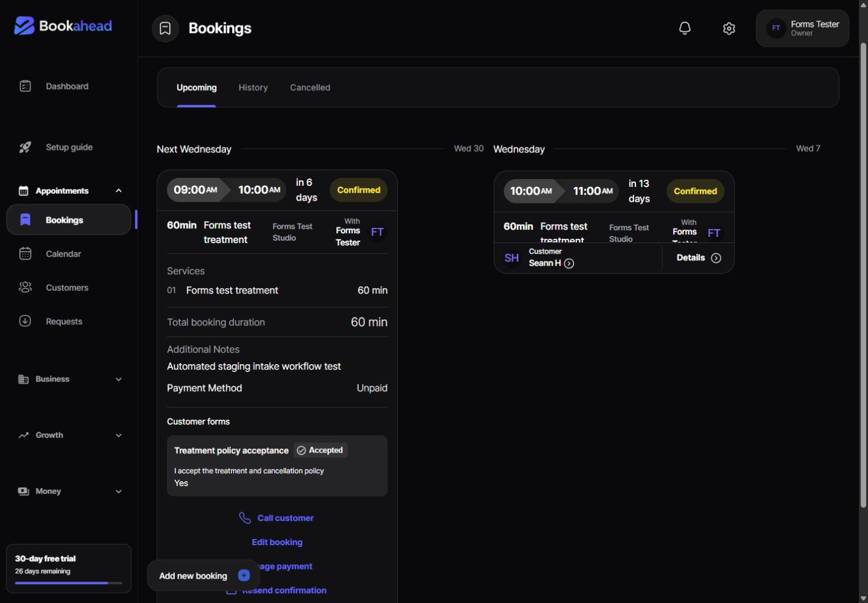Click Confirmed badge on 09:00 AM booking
The image size is (868, 603).
point(358,190)
